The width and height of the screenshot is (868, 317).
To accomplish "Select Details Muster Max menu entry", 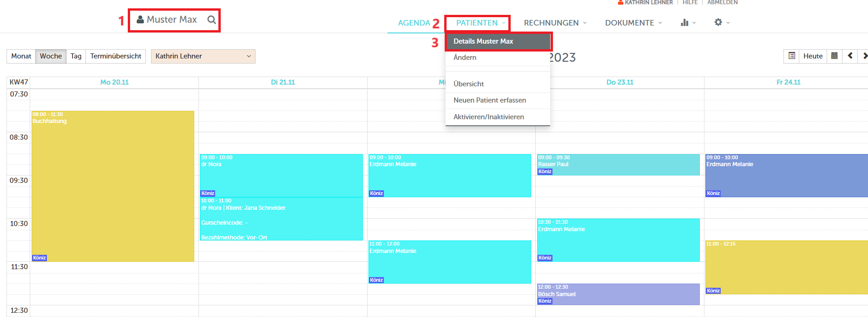I will (498, 41).
